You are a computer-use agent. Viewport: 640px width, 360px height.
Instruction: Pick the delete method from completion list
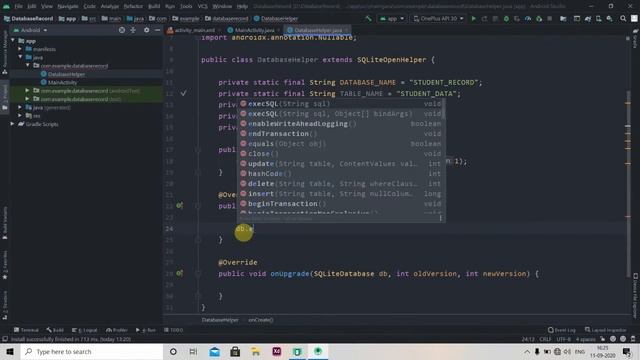[341, 184]
